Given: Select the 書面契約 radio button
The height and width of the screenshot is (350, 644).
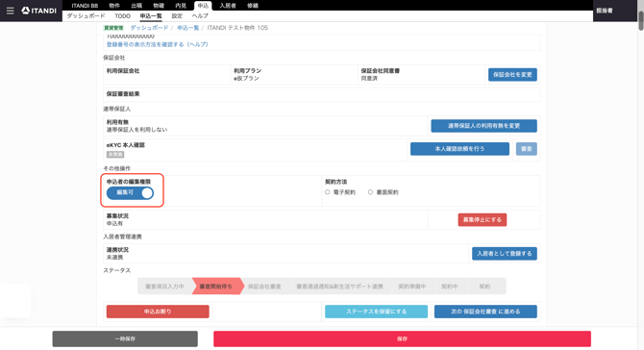Looking at the screenshot, I should 370,192.
